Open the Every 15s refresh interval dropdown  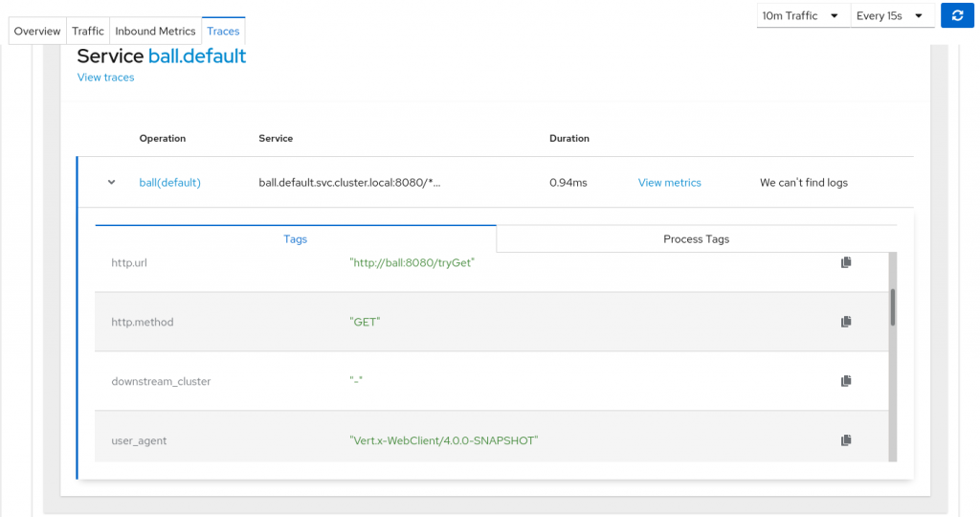point(892,15)
